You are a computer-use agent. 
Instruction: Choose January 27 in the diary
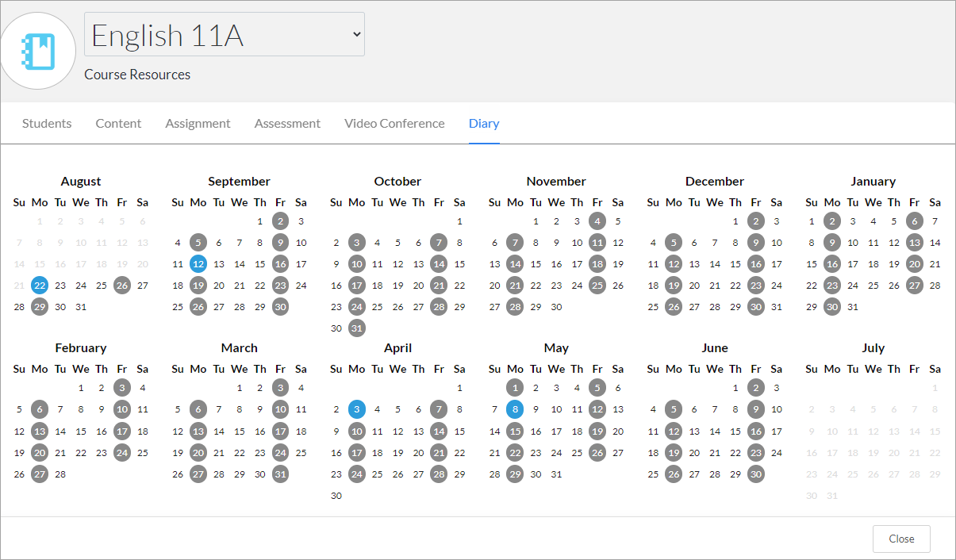tap(915, 286)
